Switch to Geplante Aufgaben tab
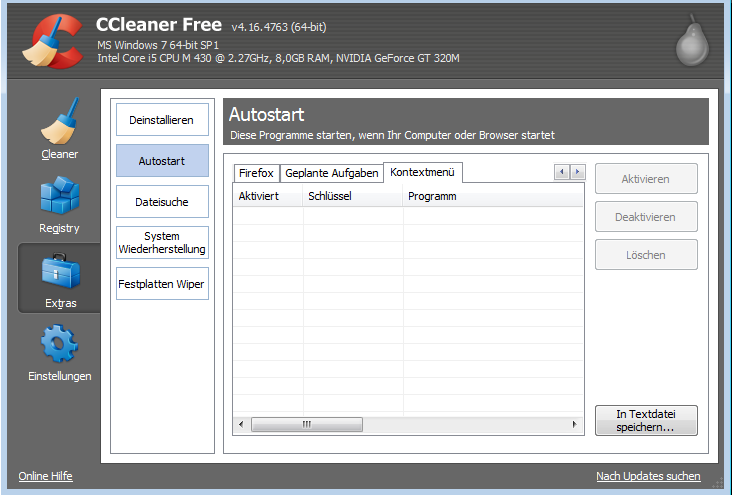The width and height of the screenshot is (732, 495). 331,173
